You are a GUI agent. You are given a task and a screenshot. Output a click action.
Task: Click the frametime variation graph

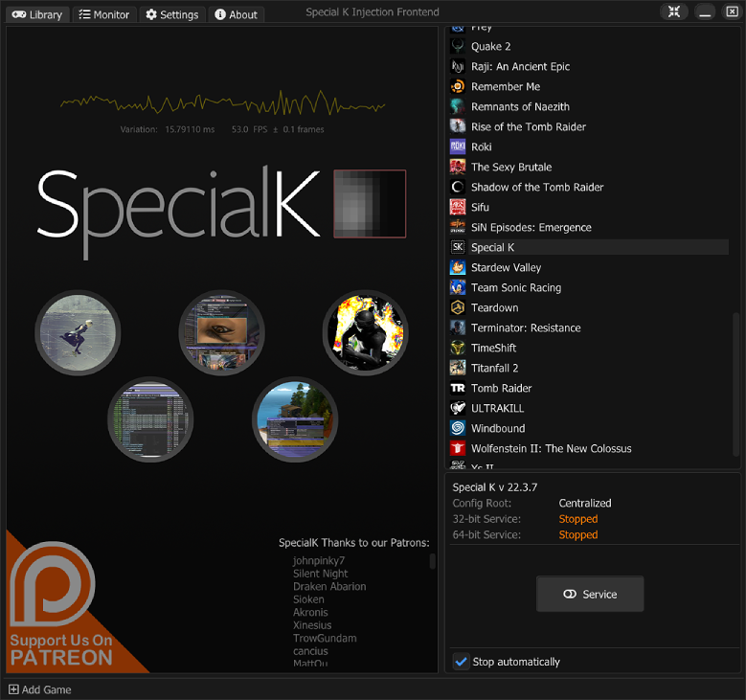(222, 102)
